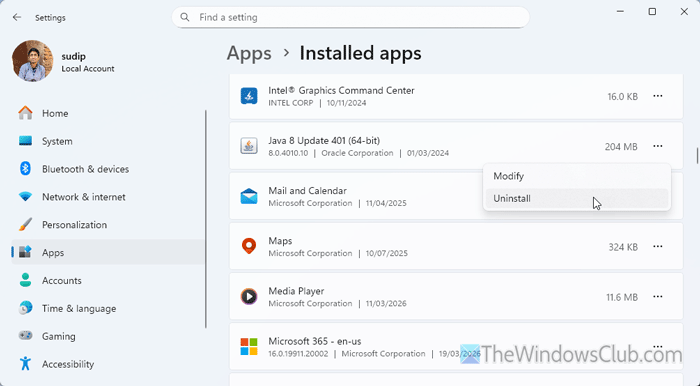Click the Mail and Calendar envelope icon

[x=249, y=196]
